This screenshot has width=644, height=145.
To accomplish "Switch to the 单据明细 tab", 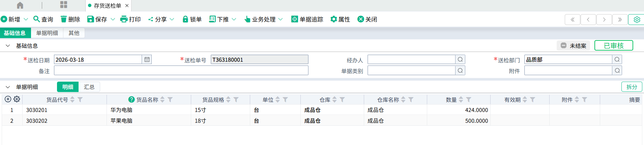I will (x=47, y=33).
